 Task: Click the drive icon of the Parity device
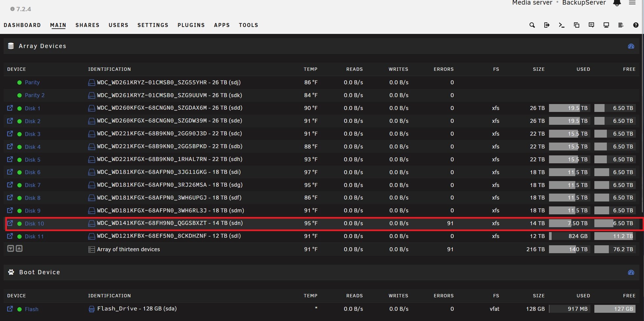(x=91, y=83)
